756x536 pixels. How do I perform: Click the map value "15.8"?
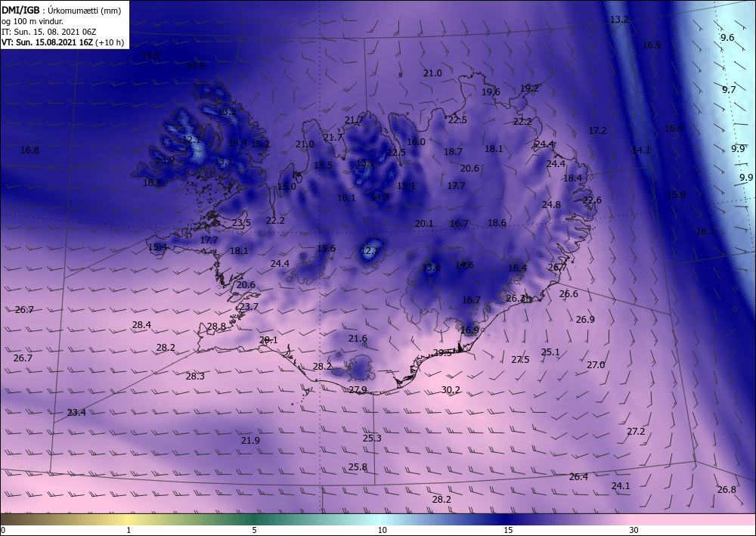tap(675, 195)
